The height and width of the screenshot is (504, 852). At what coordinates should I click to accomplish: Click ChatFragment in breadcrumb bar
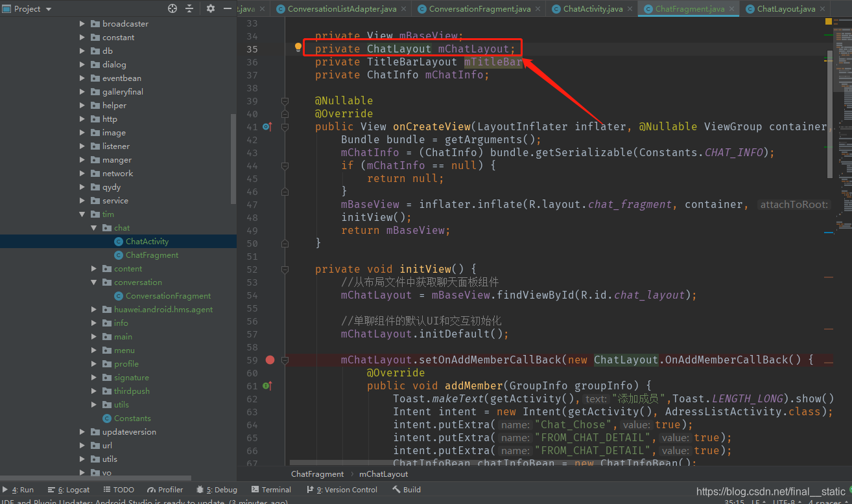click(x=317, y=474)
